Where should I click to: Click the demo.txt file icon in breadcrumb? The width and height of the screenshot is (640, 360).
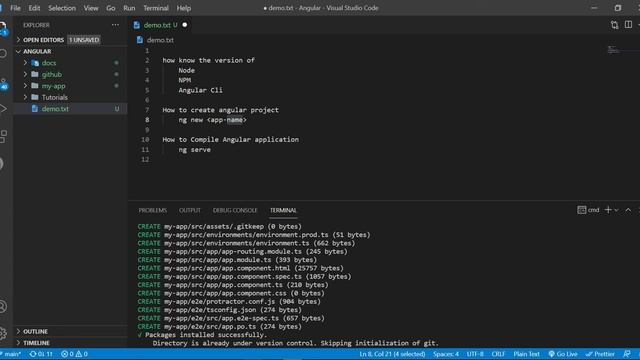tap(140, 40)
